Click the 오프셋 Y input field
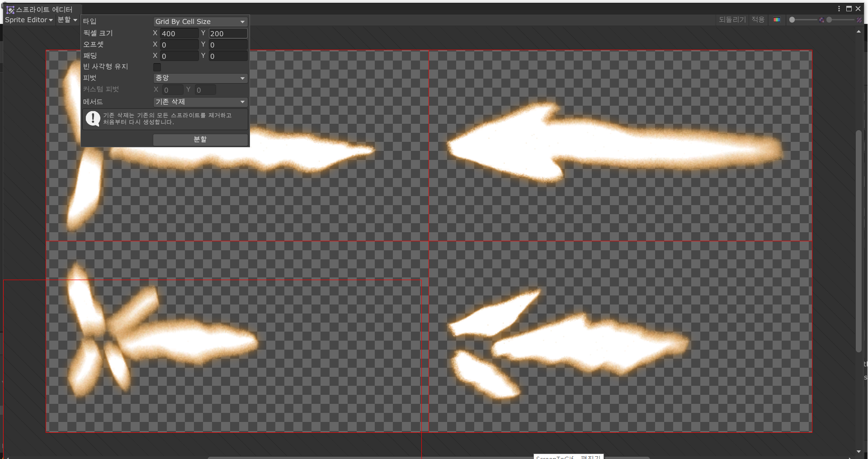The image size is (868, 459). 228,45
